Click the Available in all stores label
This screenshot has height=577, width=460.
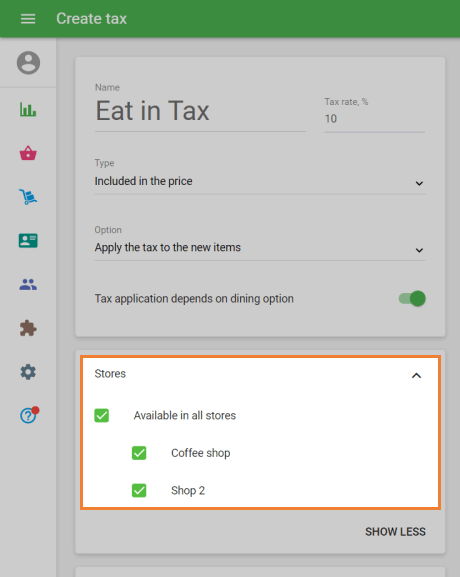[x=185, y=415]
